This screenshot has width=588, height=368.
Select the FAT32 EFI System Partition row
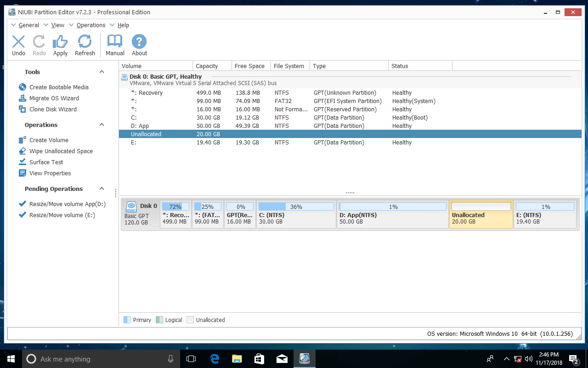[350, 101]
